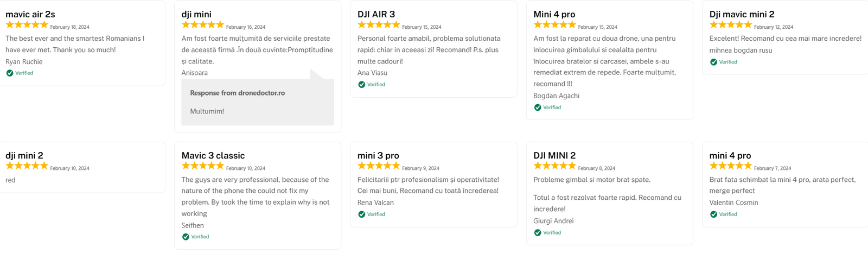Click the verified badge icon below Ana Viasu
The width and height of the screenshot is (868, 253).
[362, 85]
